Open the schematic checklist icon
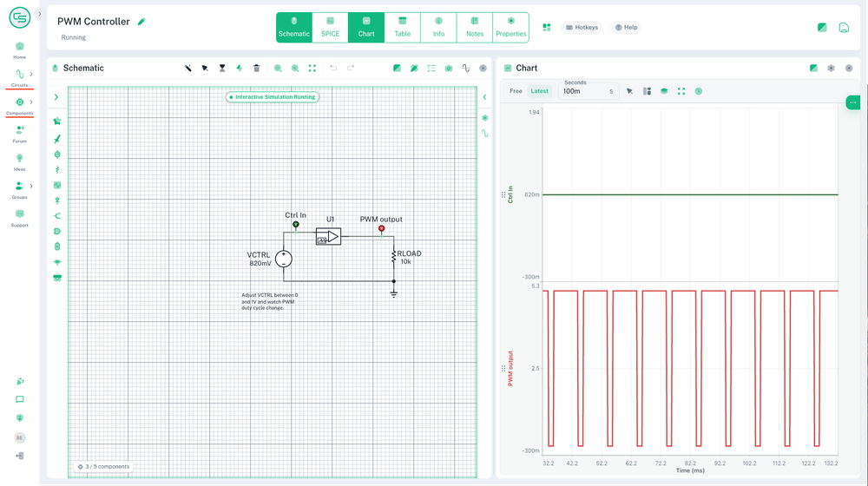Screen dimensions: 868x486 pos(431,68)
